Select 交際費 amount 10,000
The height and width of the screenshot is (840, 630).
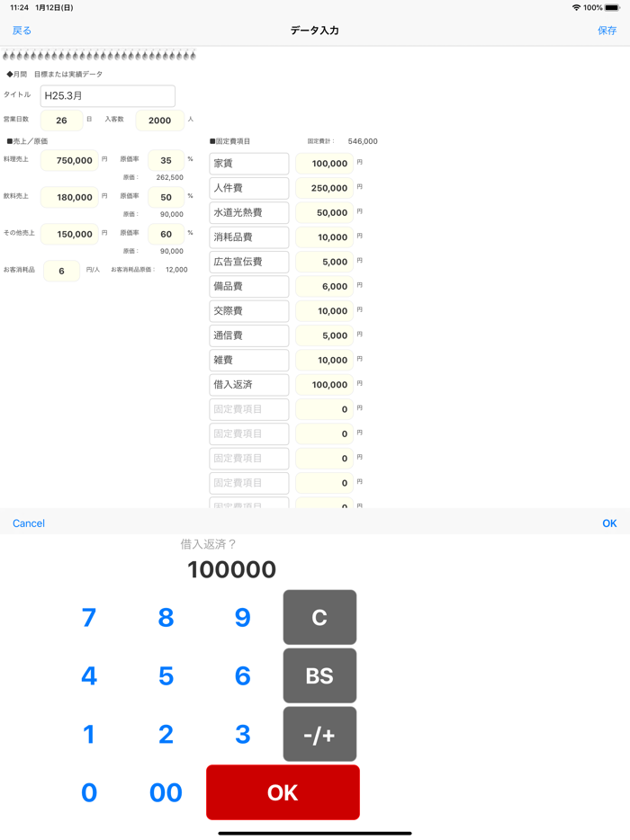click(324, 311)
